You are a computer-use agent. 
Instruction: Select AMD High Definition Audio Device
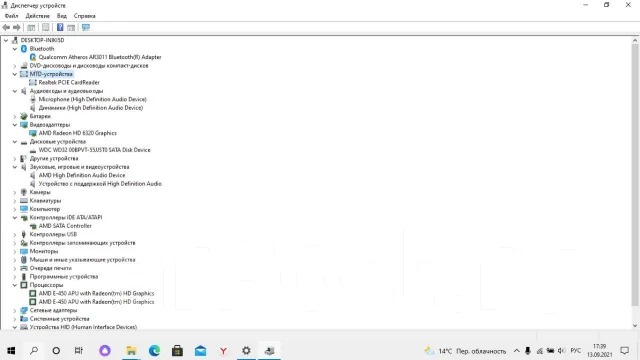[x=82, y=176]
